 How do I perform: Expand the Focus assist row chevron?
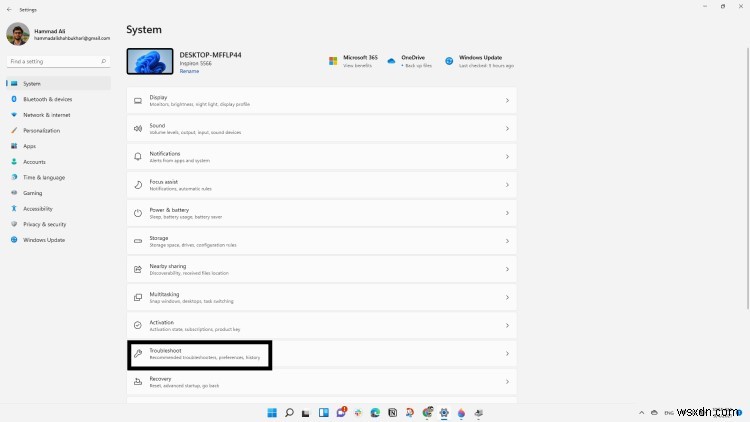pos(507,185)
